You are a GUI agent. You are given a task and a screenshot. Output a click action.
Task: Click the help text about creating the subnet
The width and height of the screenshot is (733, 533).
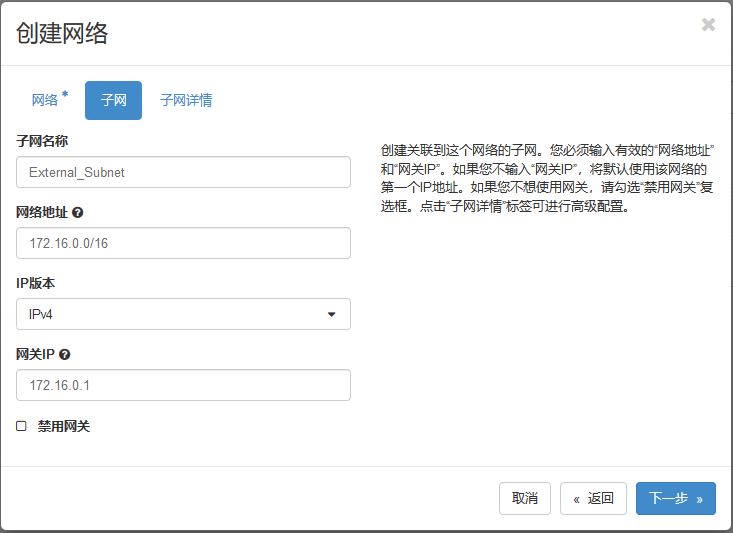pos(547,178)
